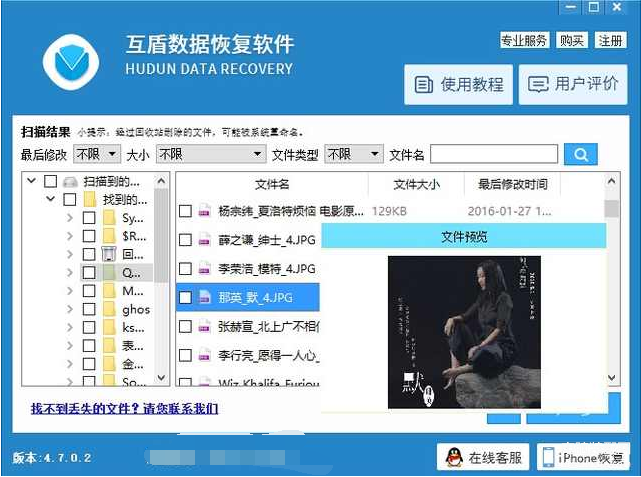
Task: Open the 最后修改 dropdown
Action: click(97, 155)
